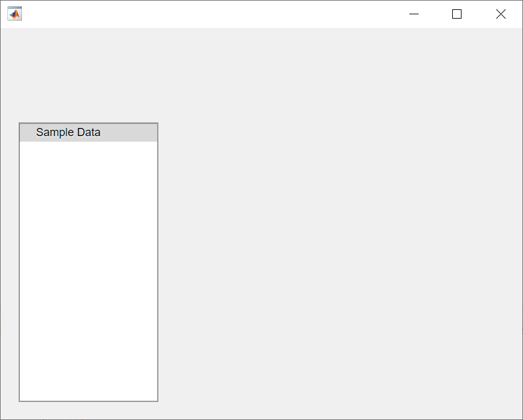The height and width of the screenshot is (420, 523).
Task: Open the window system menu via MATLAB icon
Action: (x=14, y=13)
